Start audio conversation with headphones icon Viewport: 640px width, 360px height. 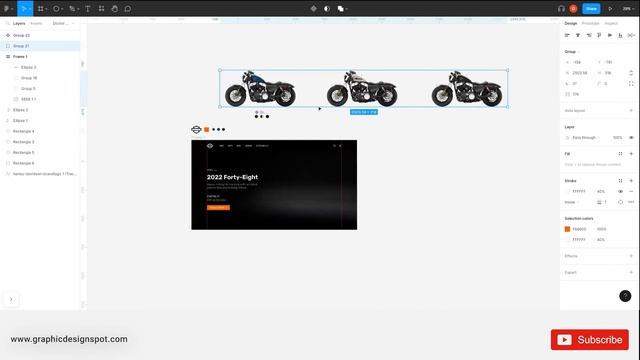pyautogui.click(x=561, y=9)
